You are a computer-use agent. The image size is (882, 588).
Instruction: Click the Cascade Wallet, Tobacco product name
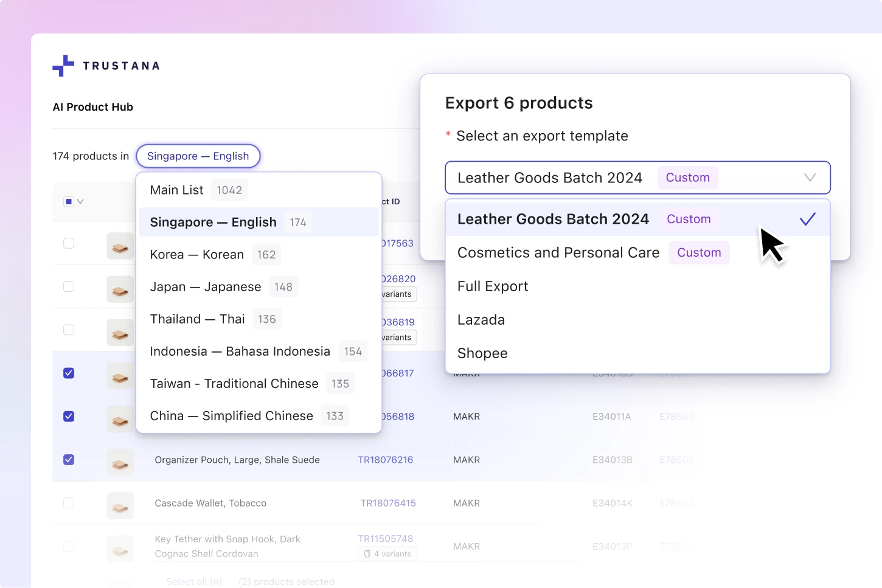point(210,503)
